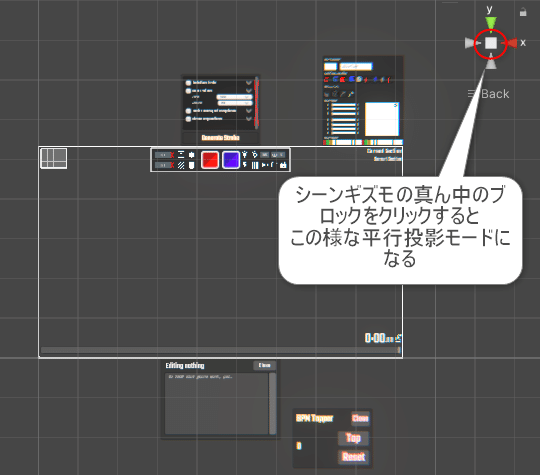Screen dimensions: 540x475
Task: Click the red X axis cone
Action: (x=510, y=43)
